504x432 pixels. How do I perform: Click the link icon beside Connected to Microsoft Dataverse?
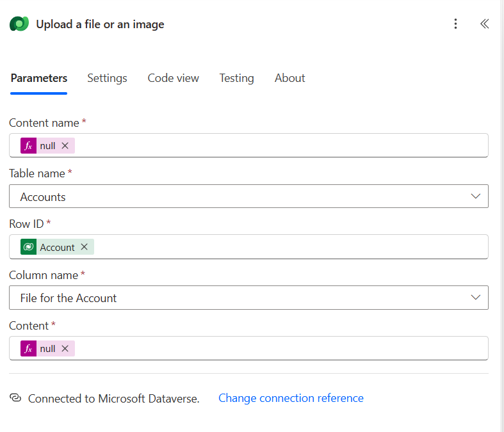click(16, 398)
